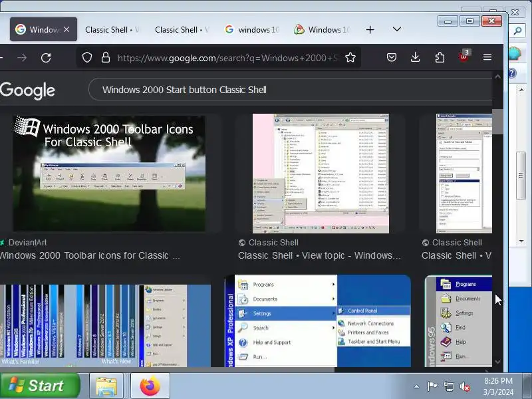Viewport: 532px width, 399px height.
Task: Open uBlock Origin extension badge
Action: [x=464, y=57]
